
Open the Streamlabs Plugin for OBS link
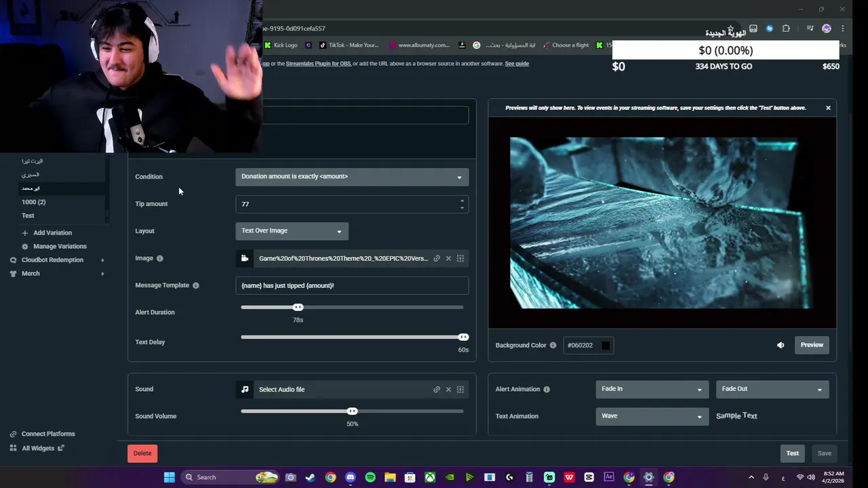point(318,64)
